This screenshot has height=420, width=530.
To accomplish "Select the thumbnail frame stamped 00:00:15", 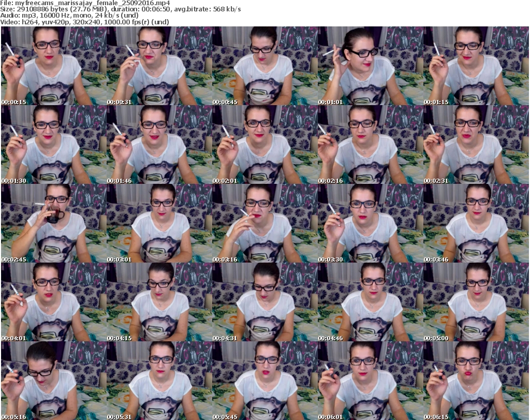I will [x=54, y=66].
